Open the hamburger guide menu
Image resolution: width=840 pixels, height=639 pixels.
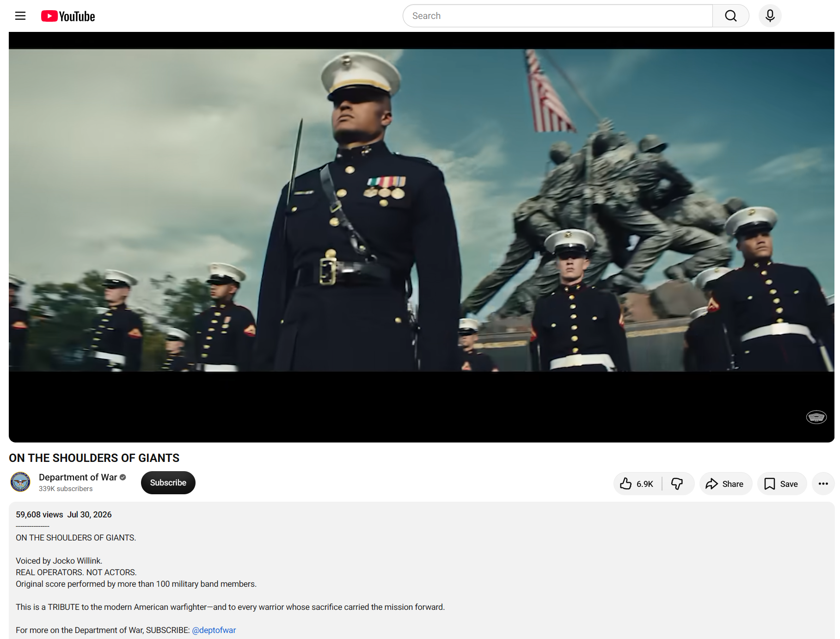pos(20,16)
